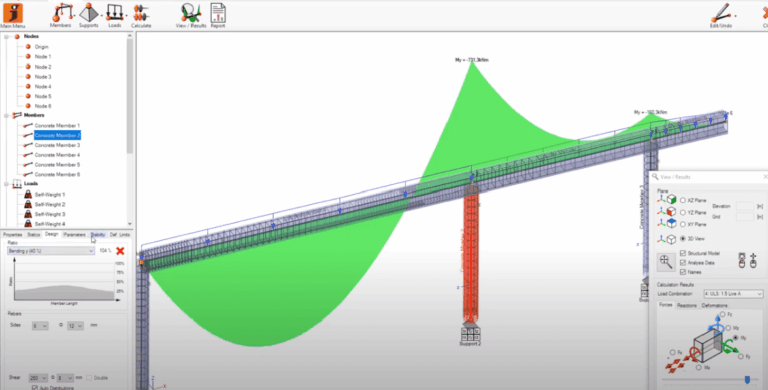
Task: Select Self-Weight 4 load
Action: pos(49,224)
